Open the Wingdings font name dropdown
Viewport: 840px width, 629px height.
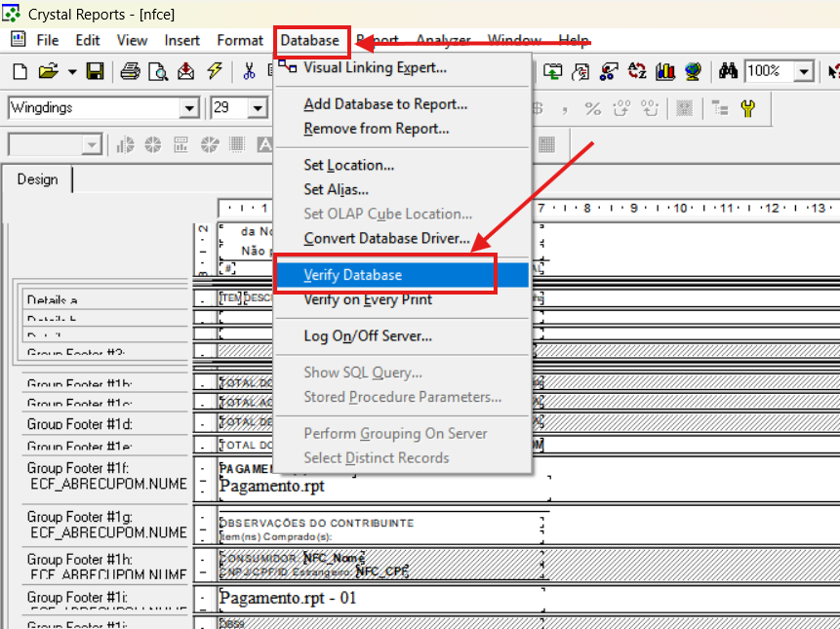(x=189, y=108)
